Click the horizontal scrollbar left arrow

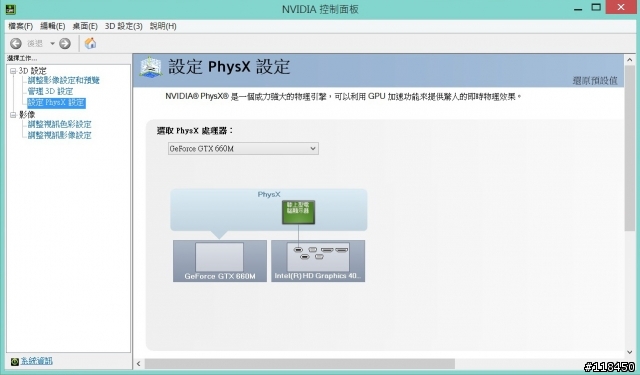(138, 364)
